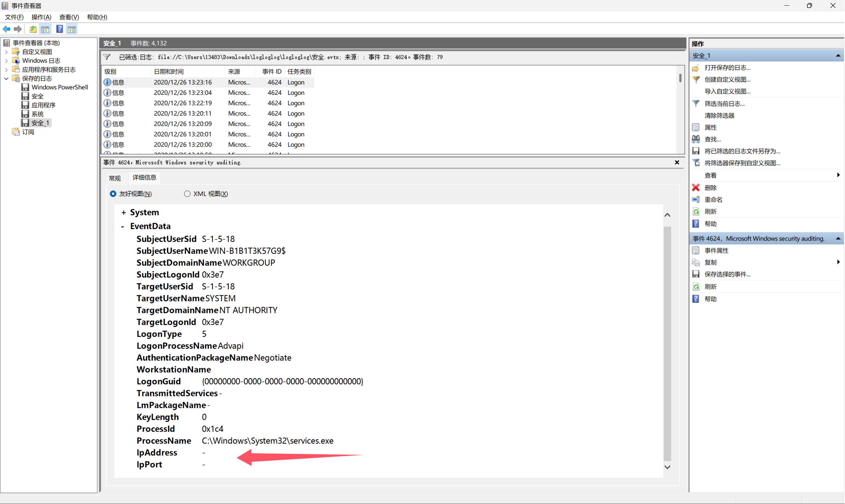Click the filter current log funnel icon

point(696,104)
